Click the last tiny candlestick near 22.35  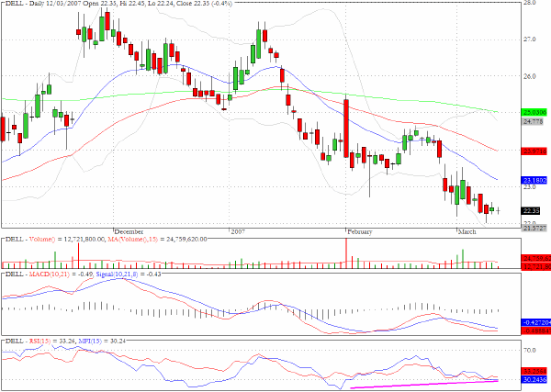499,211
